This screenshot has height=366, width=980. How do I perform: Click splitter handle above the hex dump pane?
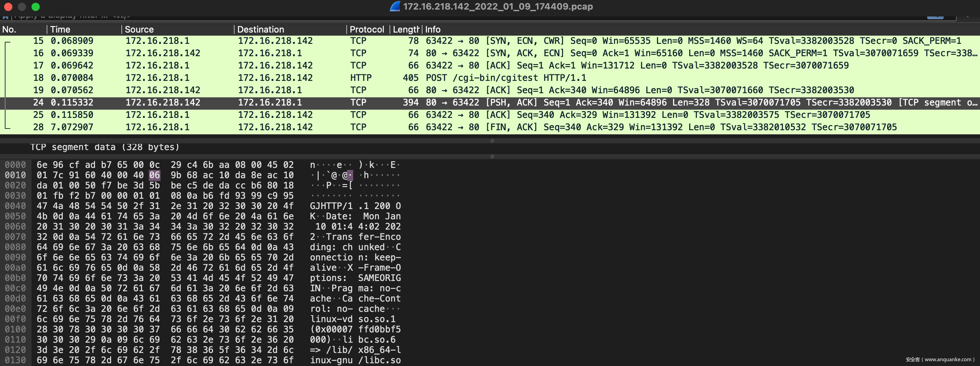492,156
